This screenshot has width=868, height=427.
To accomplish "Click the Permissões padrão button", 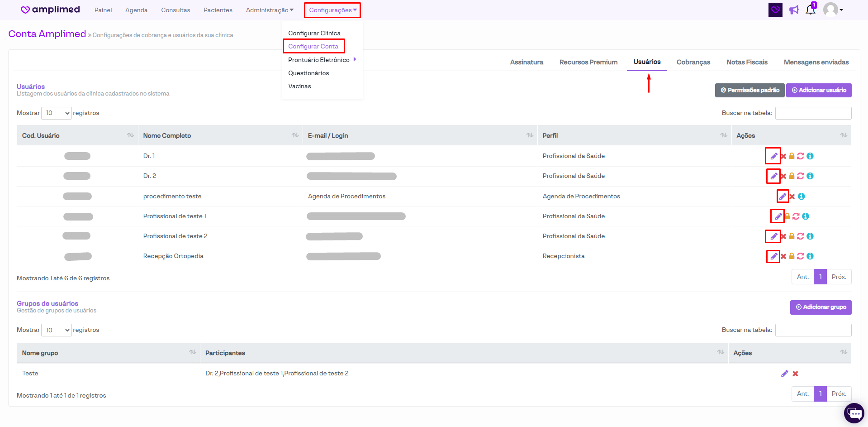I will [x=749, y=90].
